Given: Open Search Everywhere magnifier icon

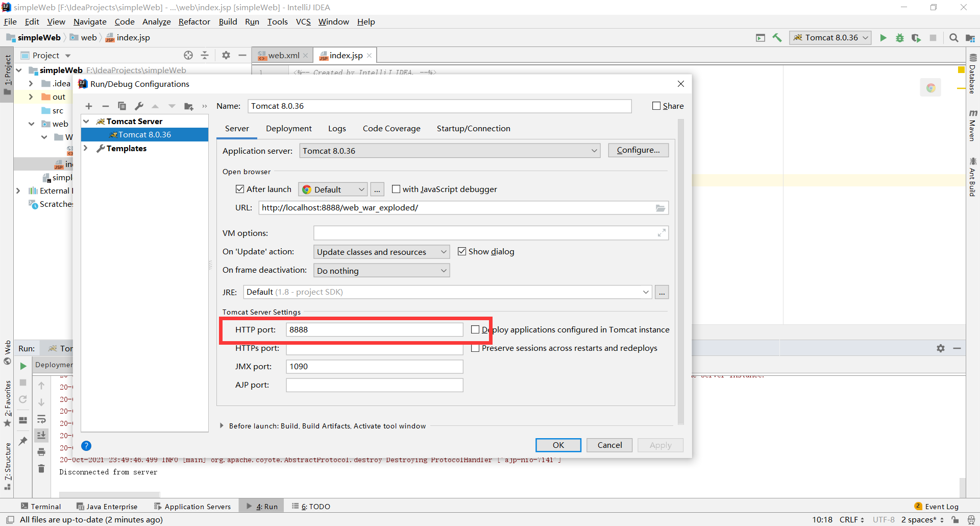Looking at the screenshot, I should 953,38.
